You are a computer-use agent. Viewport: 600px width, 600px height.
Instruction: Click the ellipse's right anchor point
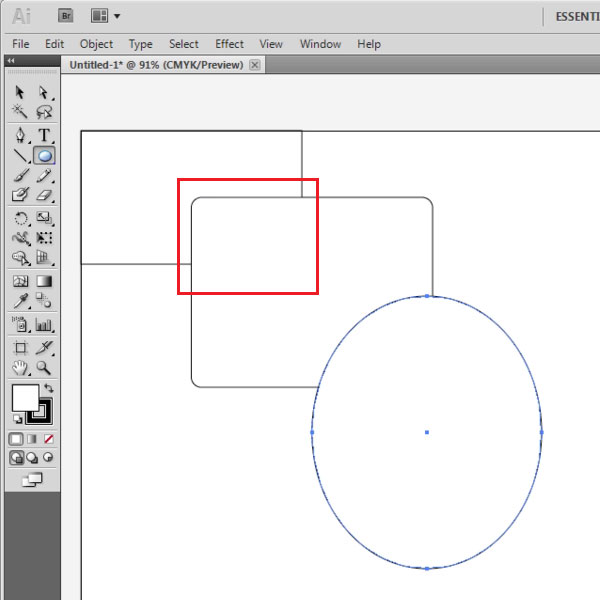point(541,432)
